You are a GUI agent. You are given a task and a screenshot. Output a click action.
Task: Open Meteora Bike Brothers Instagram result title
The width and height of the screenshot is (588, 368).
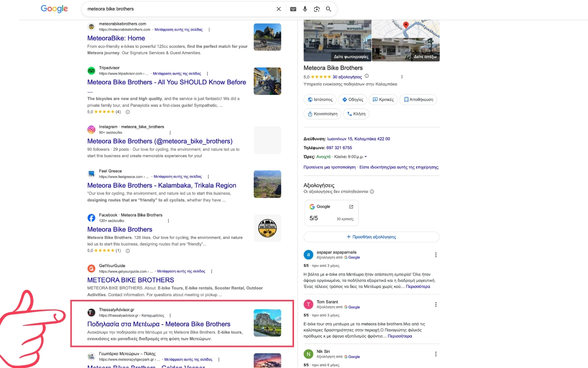coord(160,141)
